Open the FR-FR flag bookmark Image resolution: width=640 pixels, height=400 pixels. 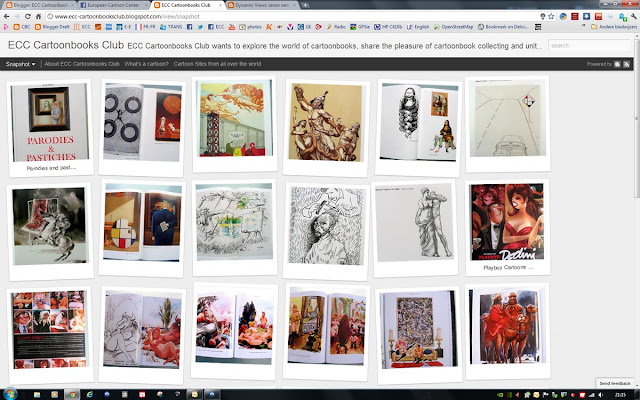click(145, 27)
